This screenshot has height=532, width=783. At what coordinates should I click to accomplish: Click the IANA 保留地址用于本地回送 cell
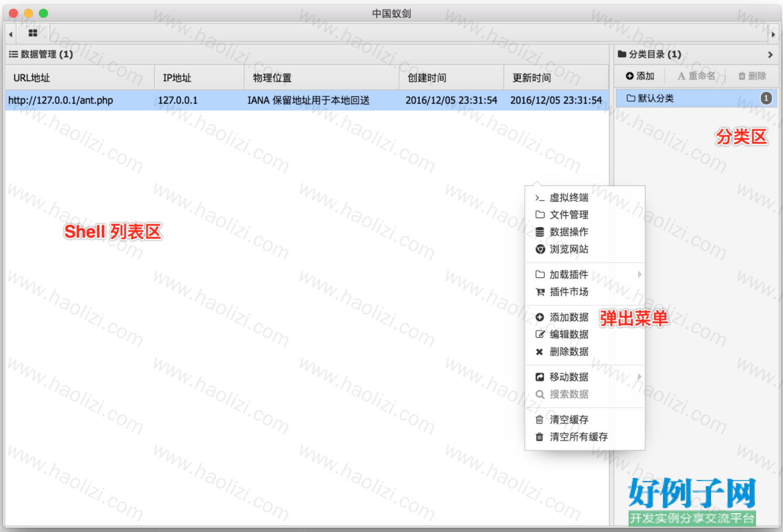pyautogui.click(x=309, y=100)
